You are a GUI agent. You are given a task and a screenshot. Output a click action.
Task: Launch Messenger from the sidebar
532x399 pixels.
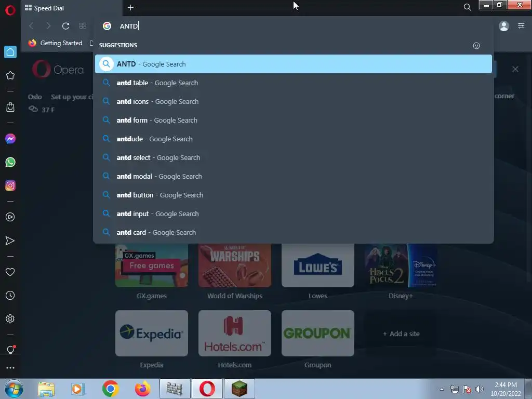click(x=10, y=139)
